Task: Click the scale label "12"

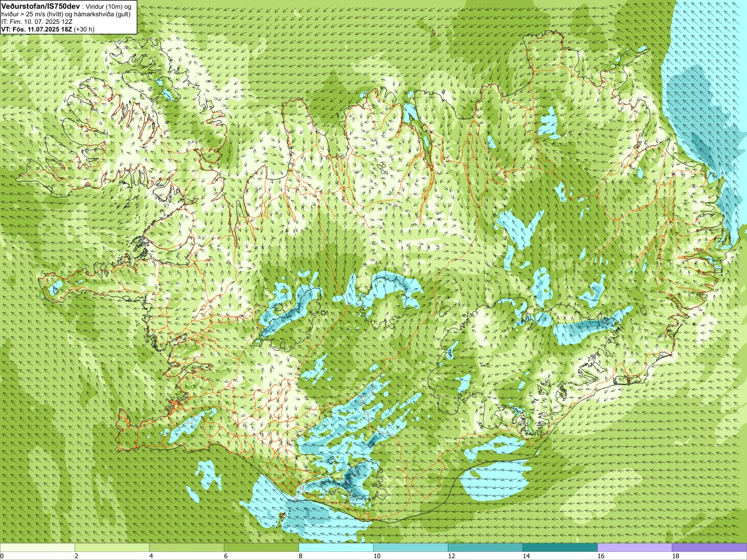Action: point(452,556)
